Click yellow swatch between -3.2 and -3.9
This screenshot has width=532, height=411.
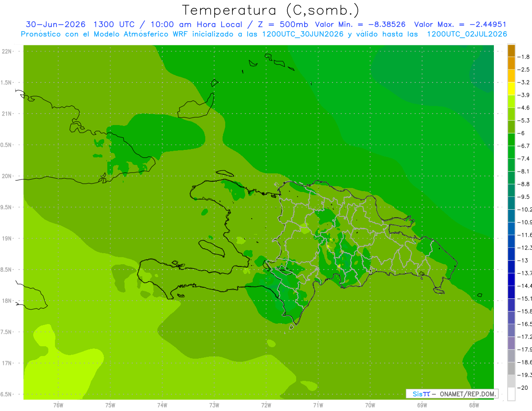(x=511, y=89)
